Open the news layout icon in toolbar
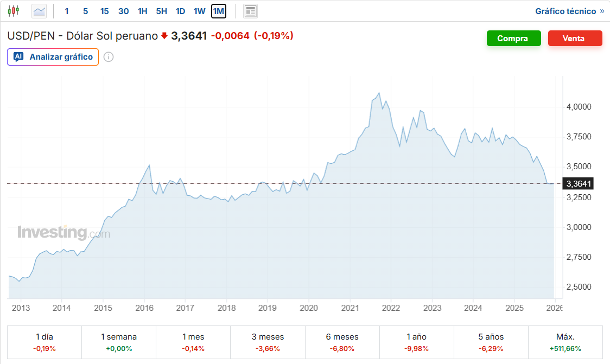This screenshot has height=364, width=610. pyautogui.click(x=250, y=11)
